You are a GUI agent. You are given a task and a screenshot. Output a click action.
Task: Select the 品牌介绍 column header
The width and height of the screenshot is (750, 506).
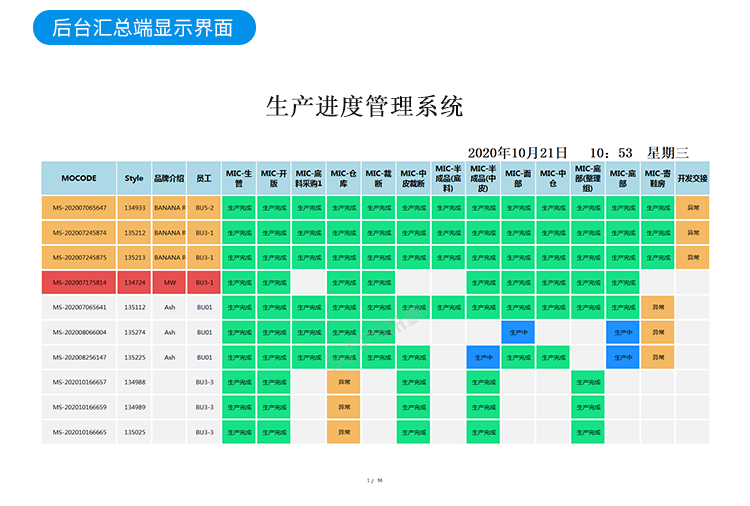coord(169,178)
